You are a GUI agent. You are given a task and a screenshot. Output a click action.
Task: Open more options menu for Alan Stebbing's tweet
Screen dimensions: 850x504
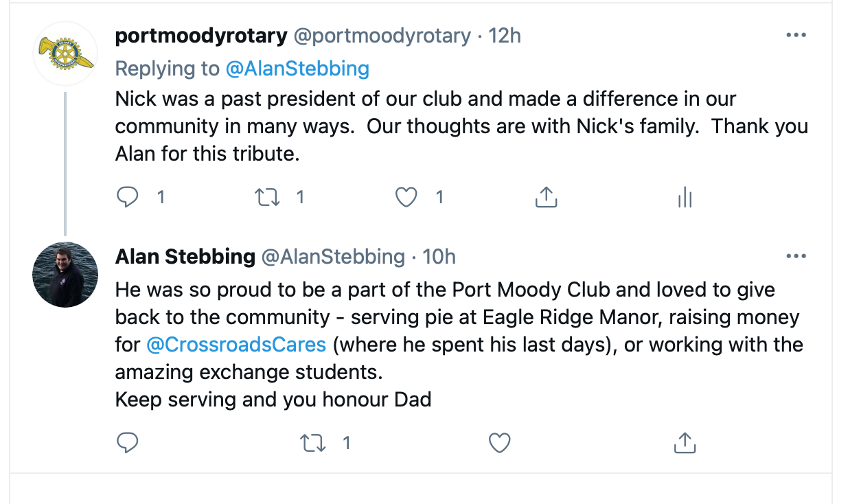[796, 256]
